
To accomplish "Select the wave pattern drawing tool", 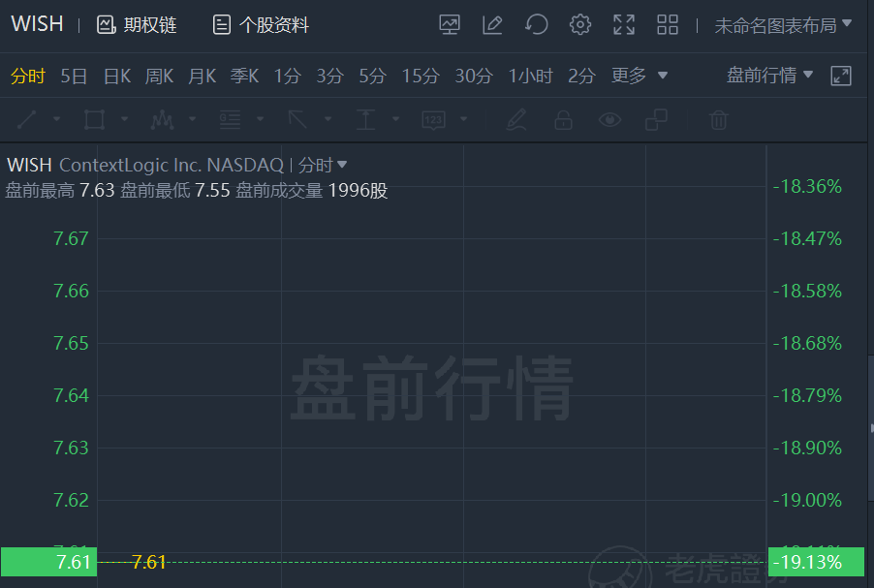I will pos(162,120).
